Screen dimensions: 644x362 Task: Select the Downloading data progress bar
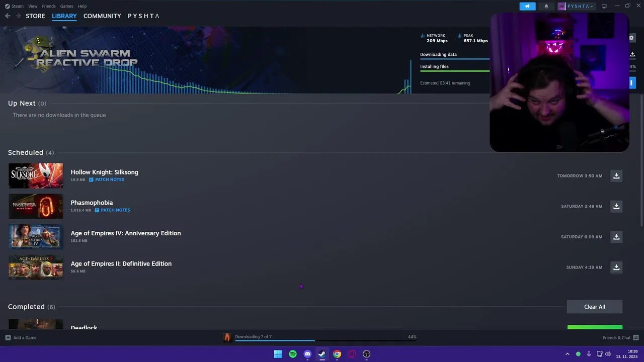455,58
